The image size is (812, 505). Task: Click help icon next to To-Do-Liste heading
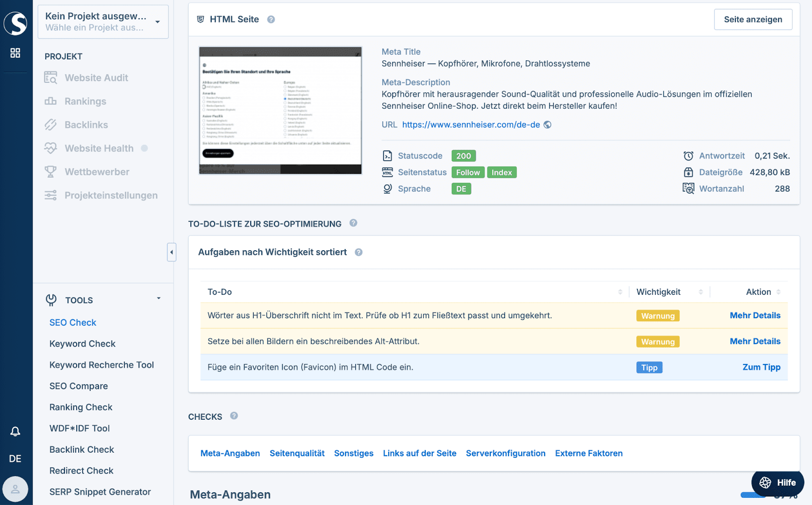[353, 223]
